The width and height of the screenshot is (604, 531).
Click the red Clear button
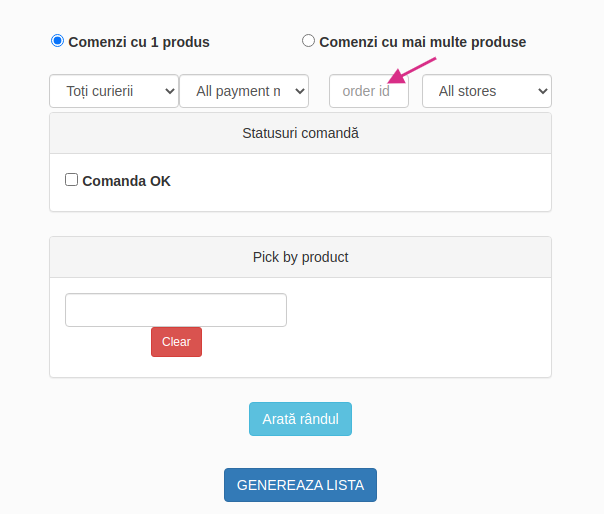pyautogui.click(x=176, y=342)
